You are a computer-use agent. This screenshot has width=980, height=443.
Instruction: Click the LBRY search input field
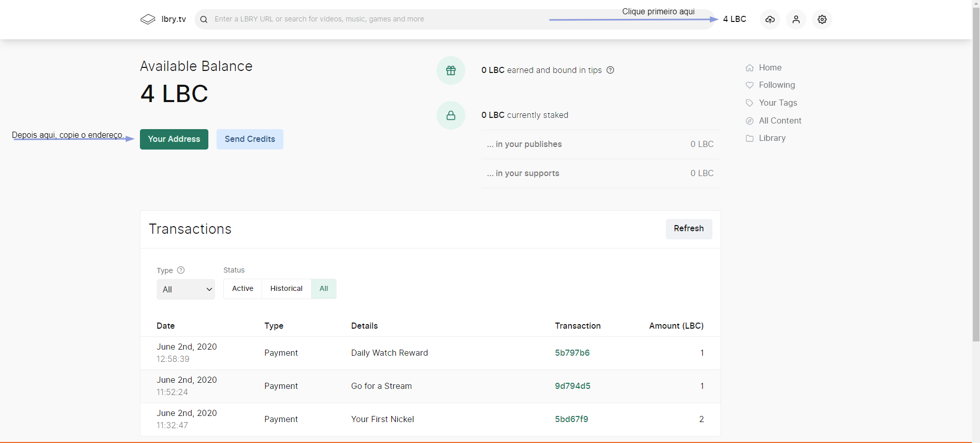pyautogui.click(x=378, y=19)
